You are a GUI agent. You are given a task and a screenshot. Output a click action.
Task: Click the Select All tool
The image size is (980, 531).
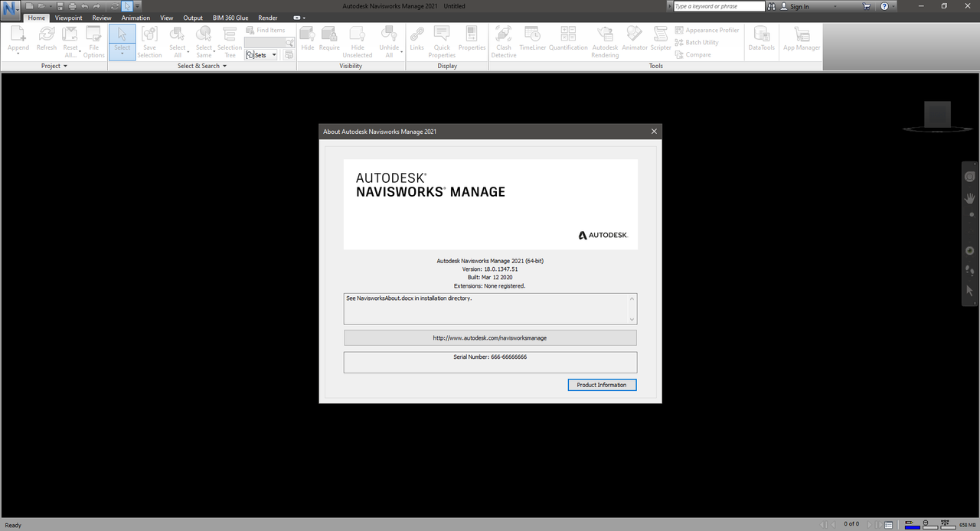point(178,41)
